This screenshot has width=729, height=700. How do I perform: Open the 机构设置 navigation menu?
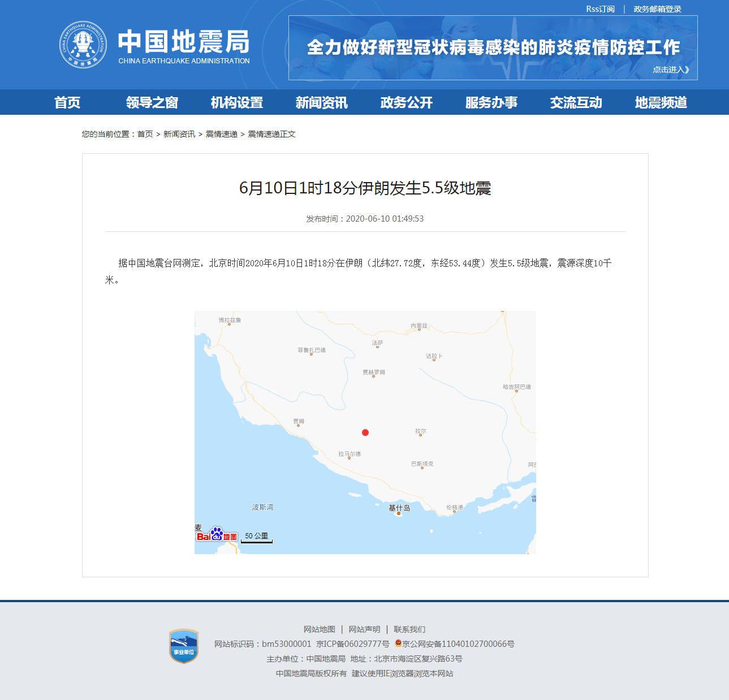(x=236, y=102)
